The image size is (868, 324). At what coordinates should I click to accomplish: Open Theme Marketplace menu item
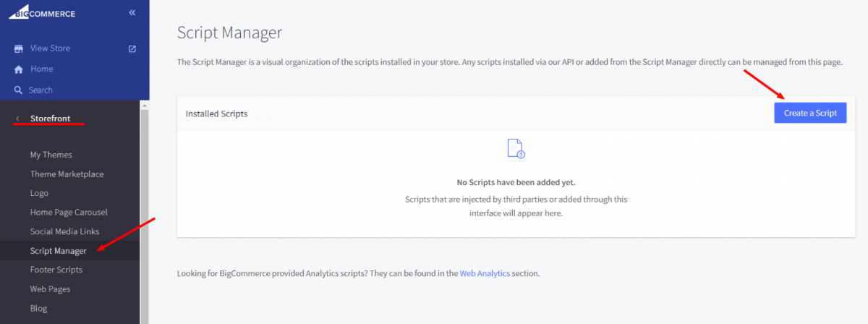67,174
